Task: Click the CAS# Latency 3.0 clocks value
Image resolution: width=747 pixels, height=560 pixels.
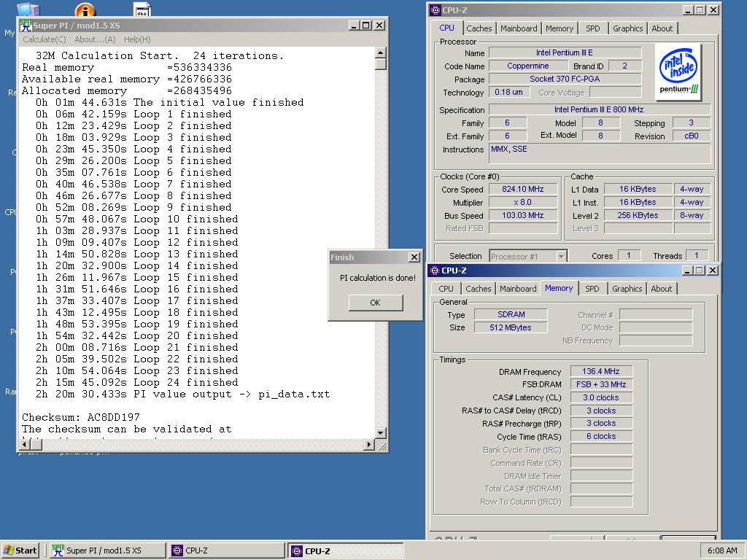Action: 601,397
